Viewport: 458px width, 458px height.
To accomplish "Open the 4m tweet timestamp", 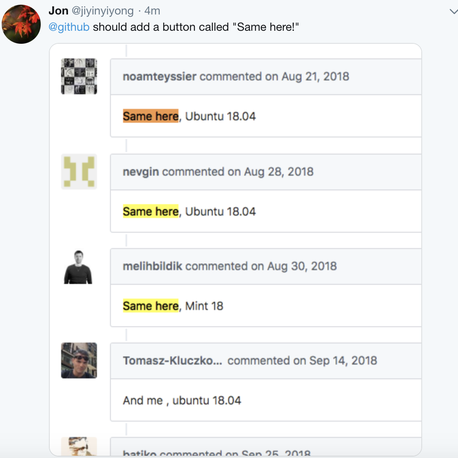I will (x=152, y=11).
